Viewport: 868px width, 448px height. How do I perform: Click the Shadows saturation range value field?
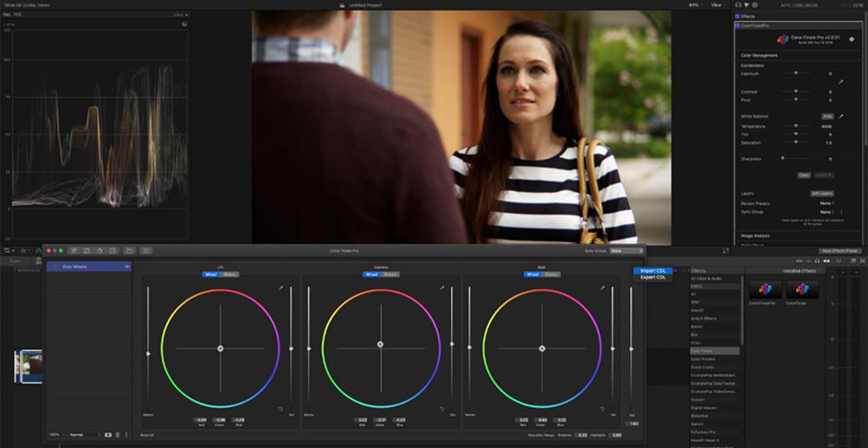coord(582,435)
